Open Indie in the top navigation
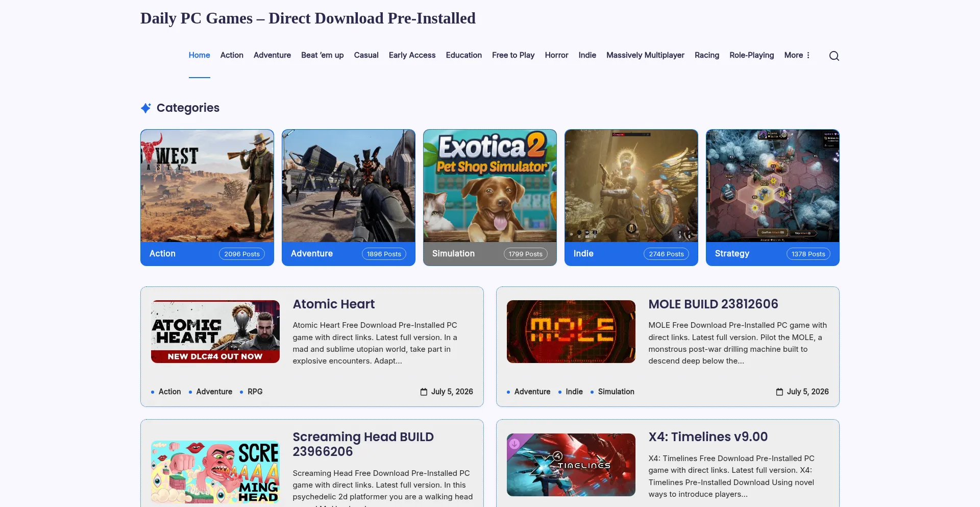Screen dimensions: 980x507 coord(587,55)
